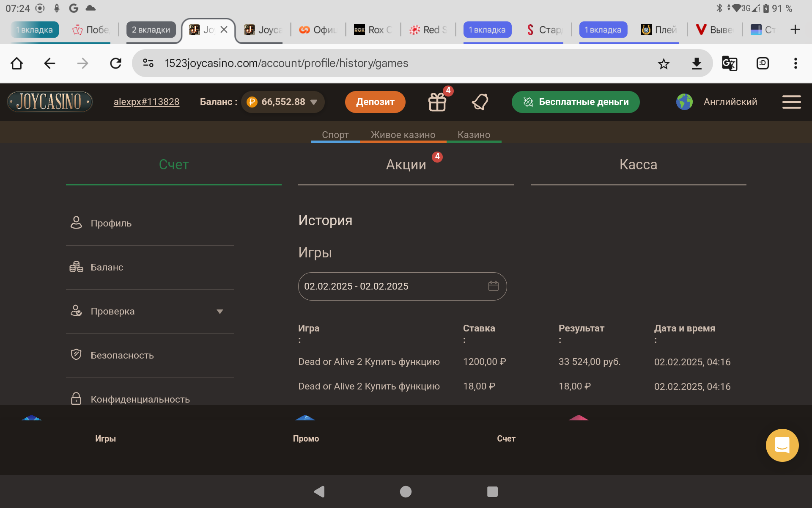Open Живое казино section

[x=403, y=135]
